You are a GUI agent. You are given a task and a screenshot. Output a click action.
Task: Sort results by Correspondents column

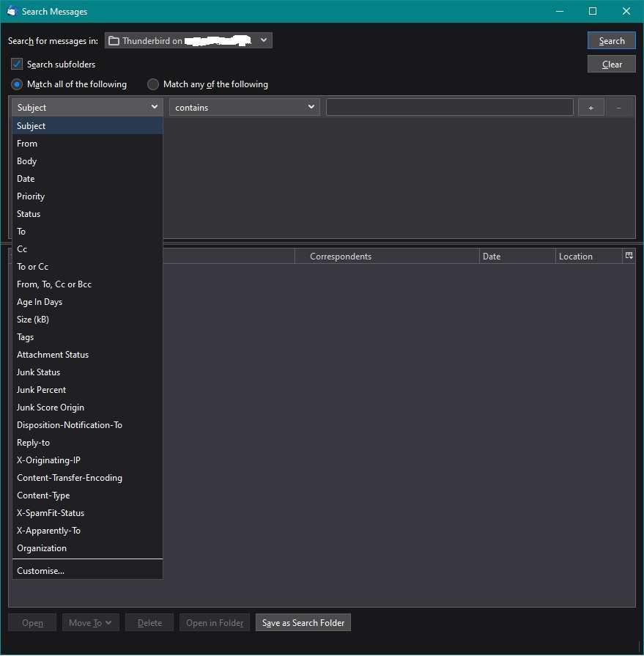click(388, 256)
